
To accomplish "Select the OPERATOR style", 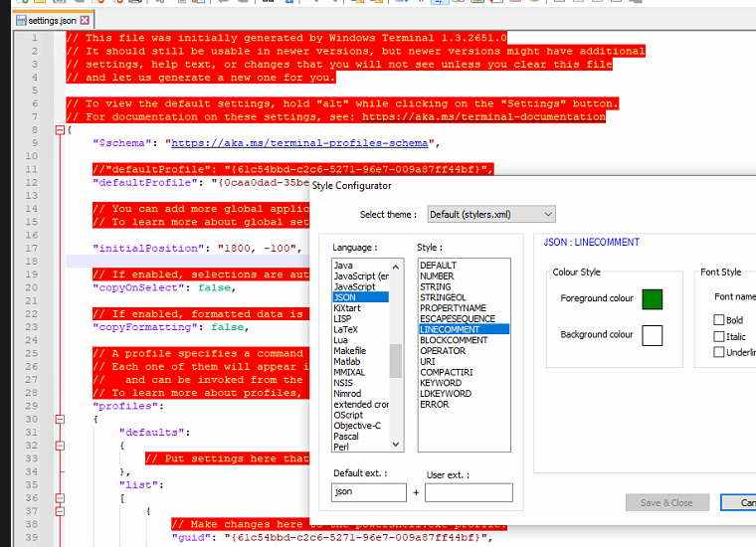I will [x=443, y=351].
